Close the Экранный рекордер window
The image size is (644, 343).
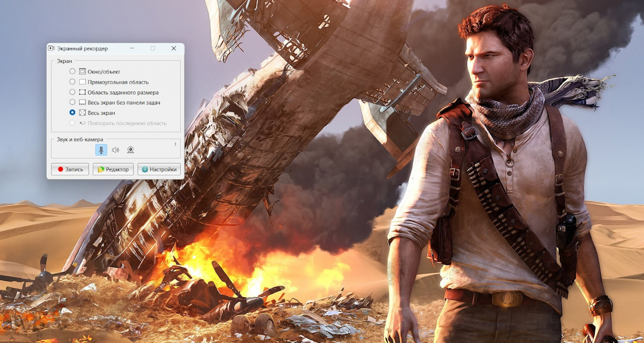tap(174, 48)
